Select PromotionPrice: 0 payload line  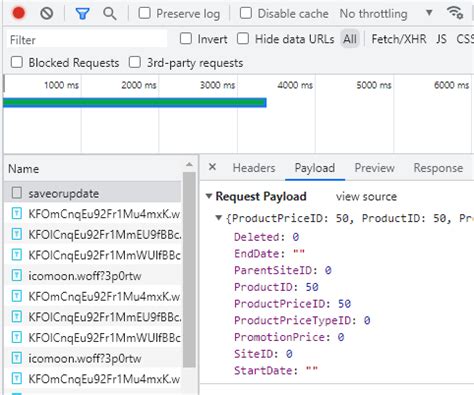(x=289, y=337)
